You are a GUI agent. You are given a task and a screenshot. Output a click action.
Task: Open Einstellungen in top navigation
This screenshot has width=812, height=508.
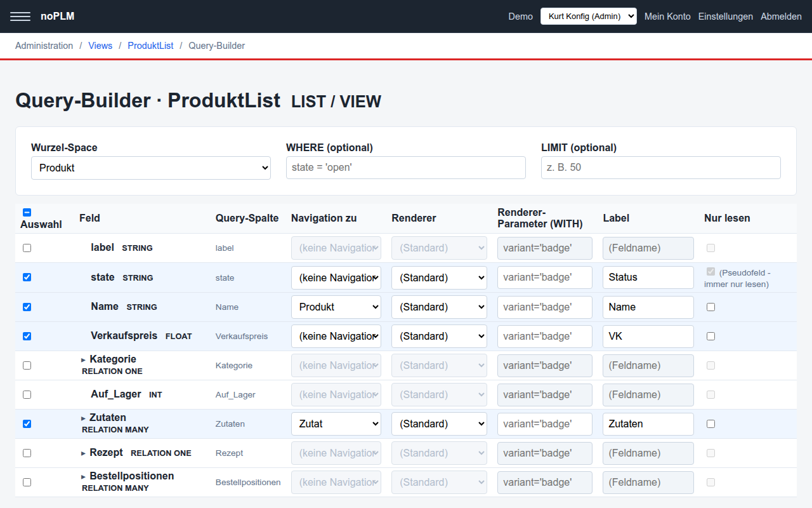(726, 17)
